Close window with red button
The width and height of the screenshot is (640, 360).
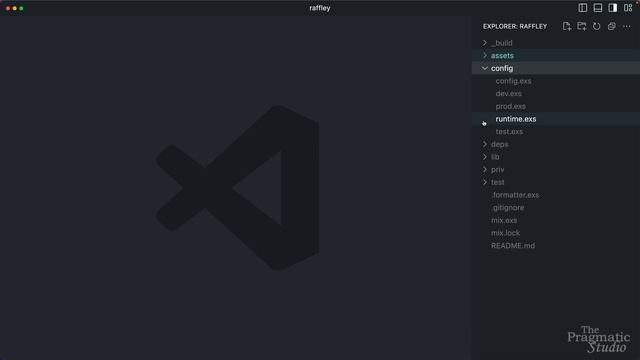click(8, 8)
